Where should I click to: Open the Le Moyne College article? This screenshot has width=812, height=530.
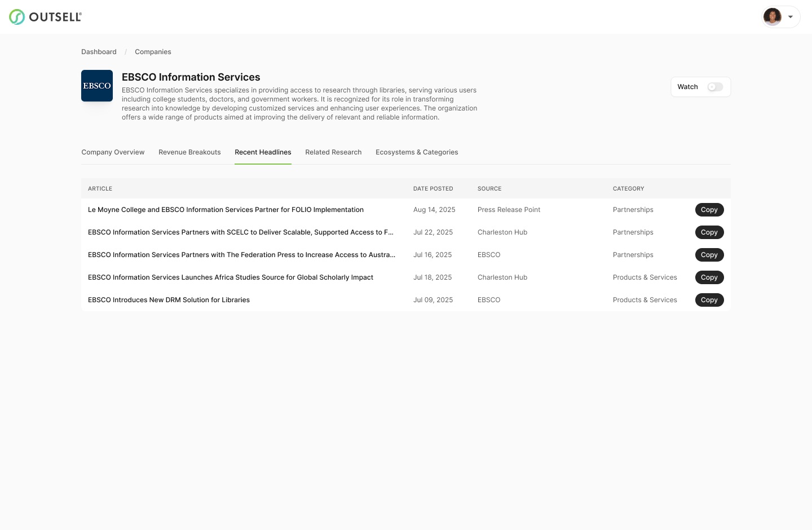[x=226, y=209]
